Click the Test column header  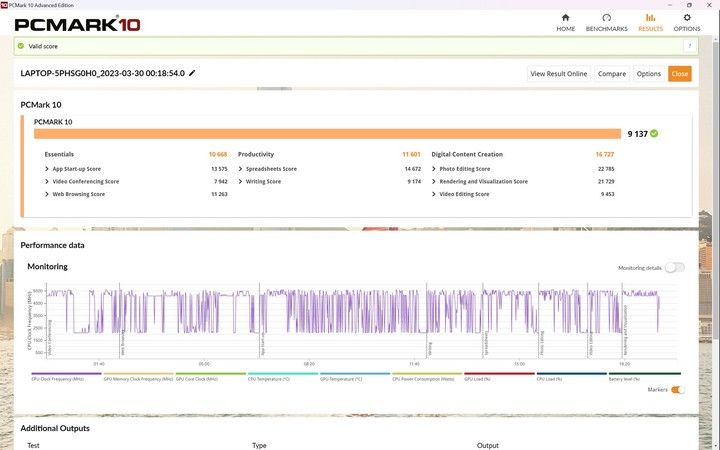click(33, 445)
